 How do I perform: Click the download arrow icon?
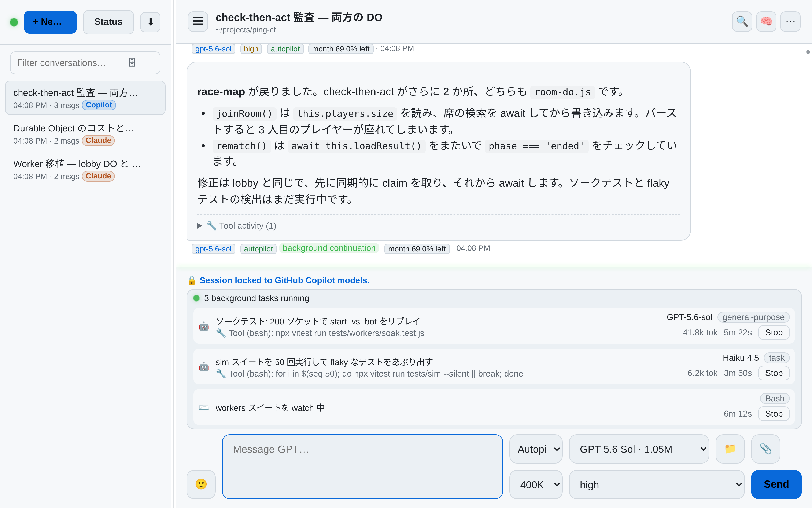(x=150, y=22)
